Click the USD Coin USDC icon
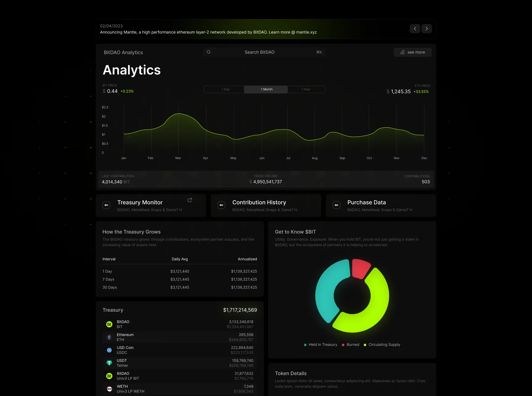This screenshot has height=396, width=532. (x=109, y=350)
